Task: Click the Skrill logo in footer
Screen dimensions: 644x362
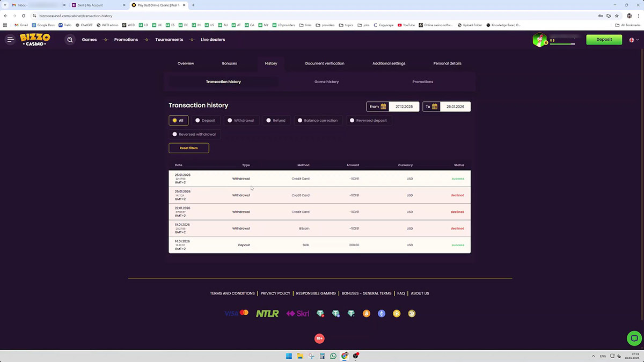Action: click(x=297, y=314)
